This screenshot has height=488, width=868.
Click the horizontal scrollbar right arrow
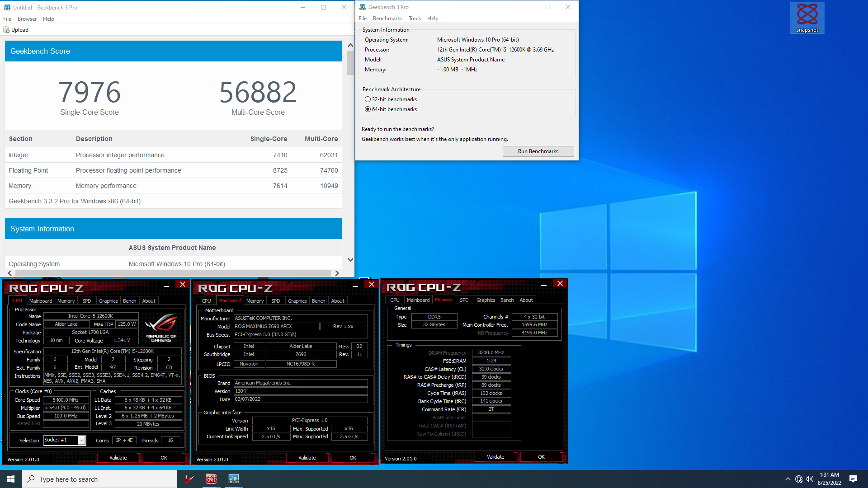coord(337,273)
